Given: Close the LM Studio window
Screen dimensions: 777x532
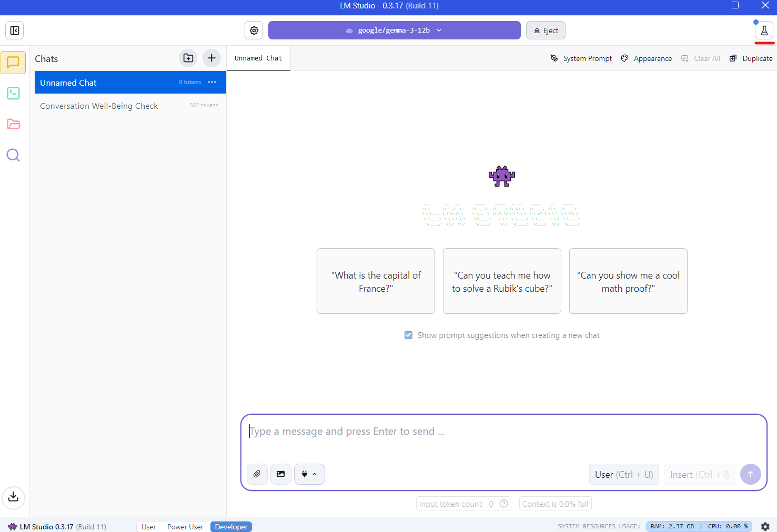Looking at the screenshot, I should pos(765,6).
